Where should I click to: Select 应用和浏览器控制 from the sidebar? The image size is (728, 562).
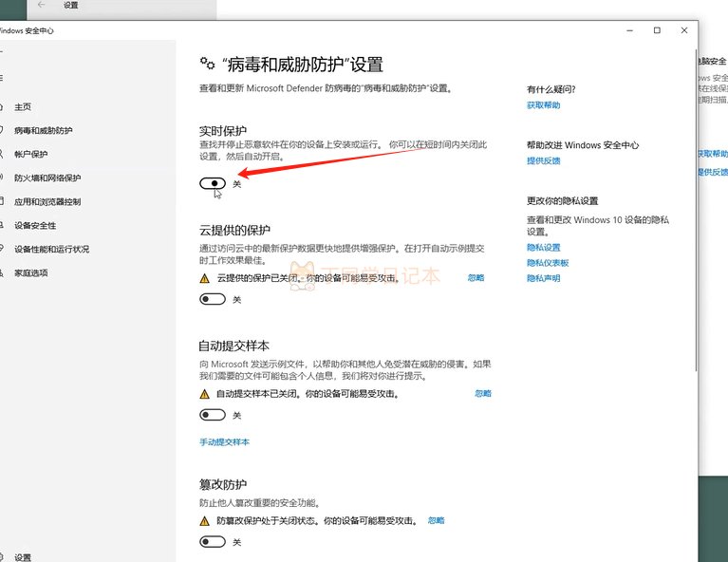pyautogui.click(x=47, y=201)
